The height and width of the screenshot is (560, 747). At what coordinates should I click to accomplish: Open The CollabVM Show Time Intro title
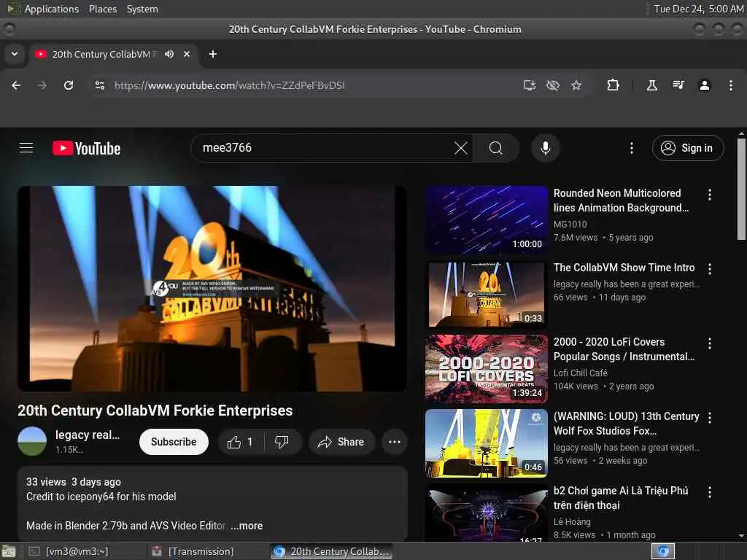[x=624, y=268]
